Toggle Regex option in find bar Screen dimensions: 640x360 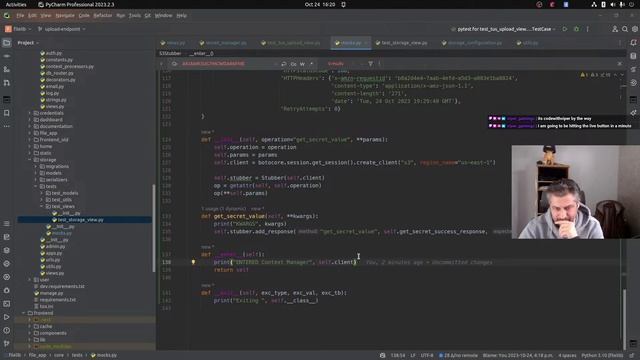coord(311,64)
